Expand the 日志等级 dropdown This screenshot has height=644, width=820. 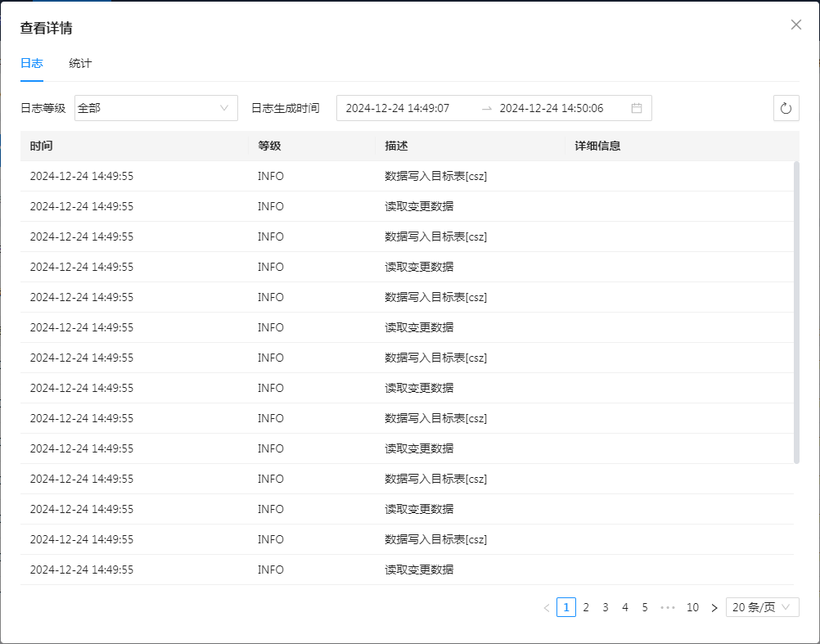coord(155,108)
